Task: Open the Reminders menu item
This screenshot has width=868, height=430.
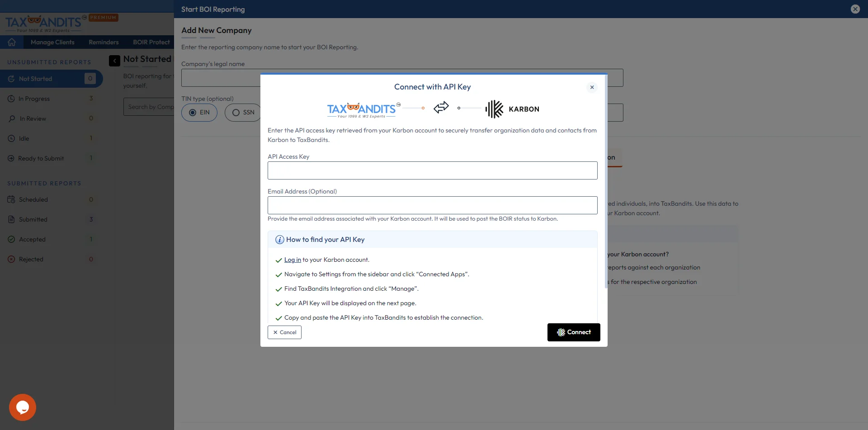Action: 104,42
